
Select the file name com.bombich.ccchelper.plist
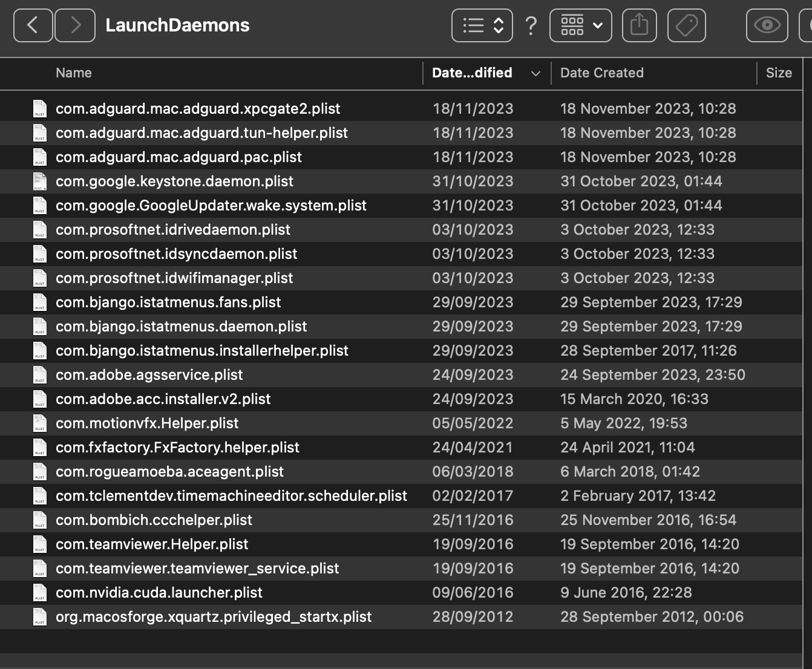(154, 520)
